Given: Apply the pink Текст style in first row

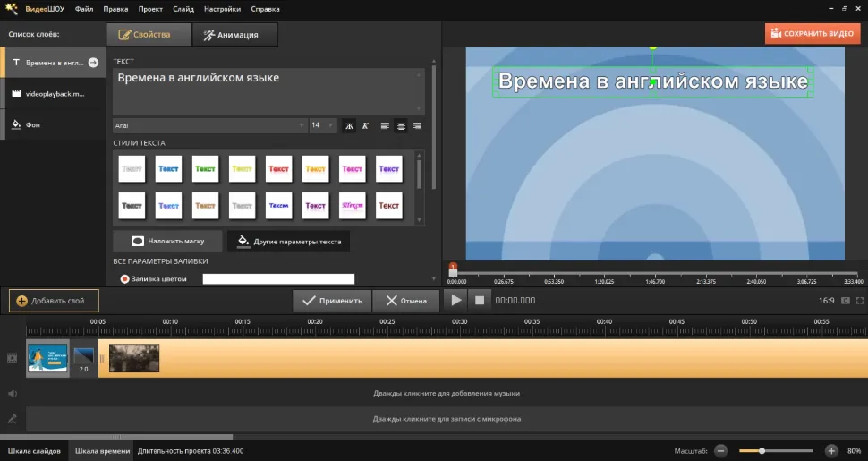Looking at the screenshot, I should point(352,169).
